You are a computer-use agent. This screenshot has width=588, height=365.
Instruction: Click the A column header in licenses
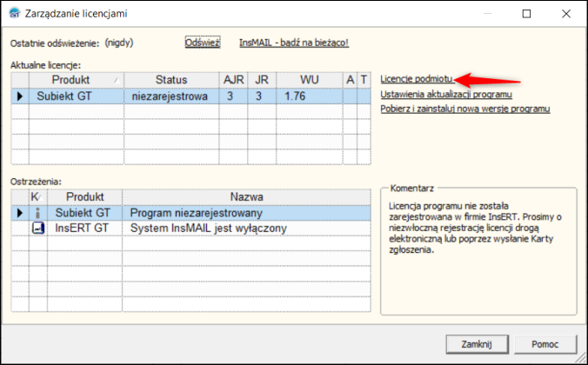[350, 80]
